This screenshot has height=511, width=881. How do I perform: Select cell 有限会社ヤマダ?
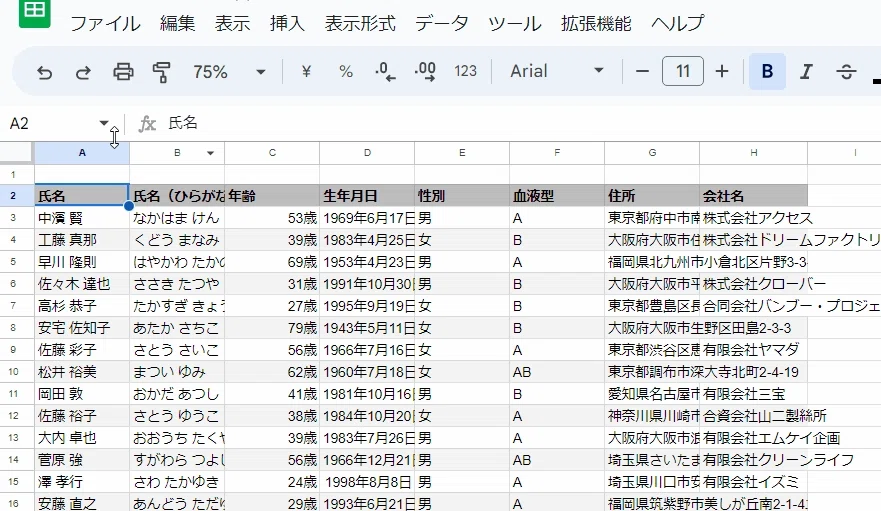coord(753,350)
